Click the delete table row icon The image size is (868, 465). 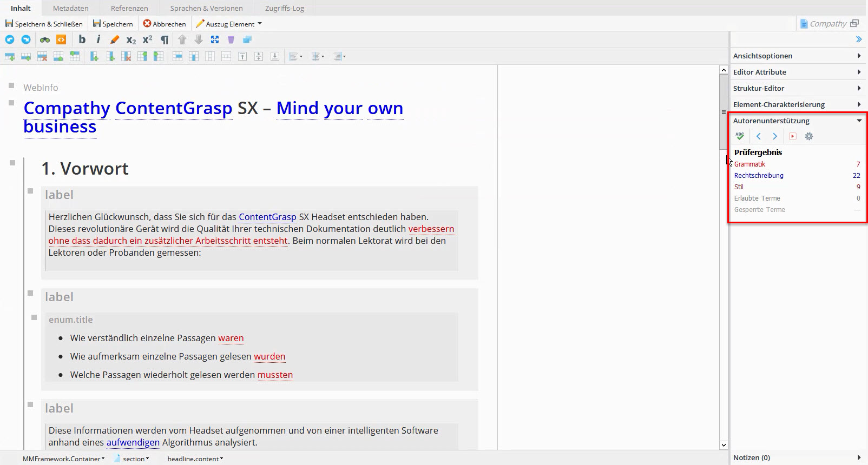click(x=42, y=56)
